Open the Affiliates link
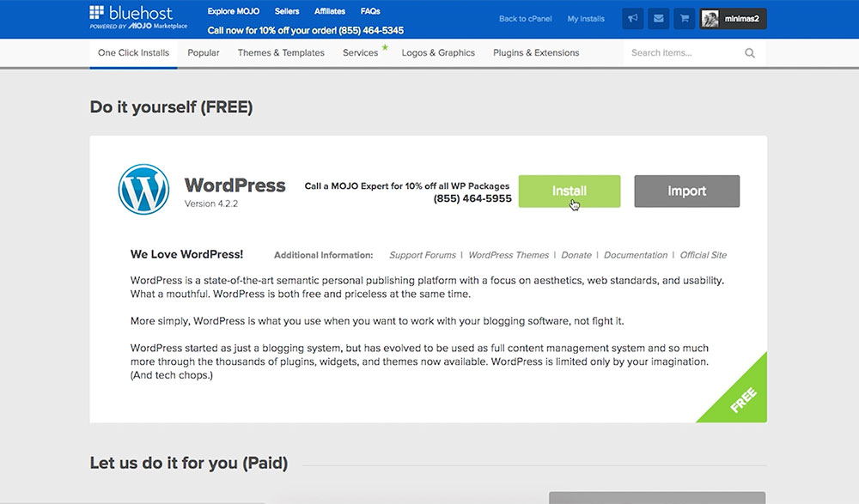Viewport: 859px width, 504px height. 330,11
